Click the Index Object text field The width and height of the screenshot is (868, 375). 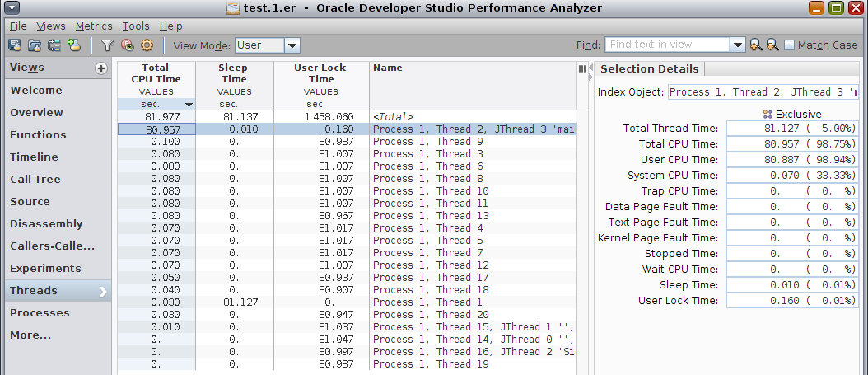(763, 92)
